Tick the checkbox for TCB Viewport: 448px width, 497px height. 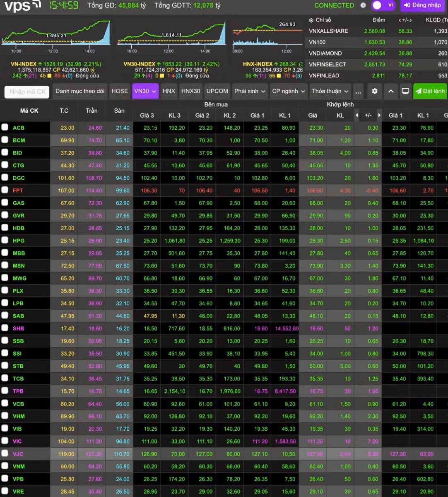pos(5,378)
